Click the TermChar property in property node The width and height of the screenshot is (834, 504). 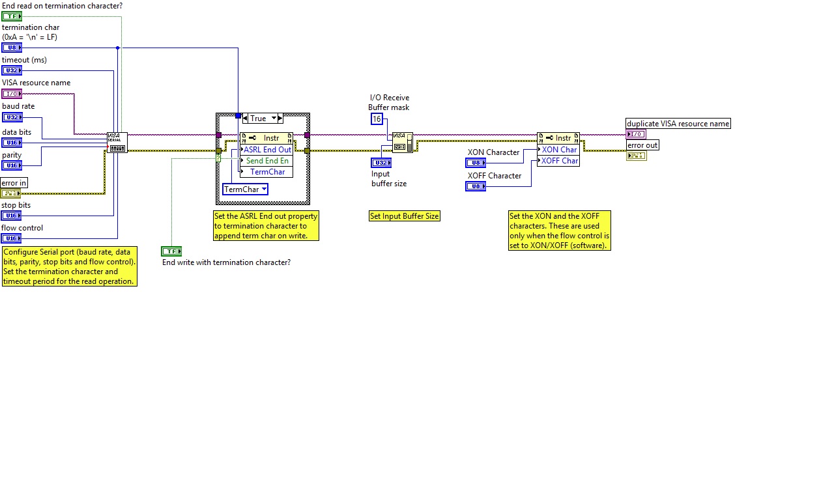tap(266, 172)
